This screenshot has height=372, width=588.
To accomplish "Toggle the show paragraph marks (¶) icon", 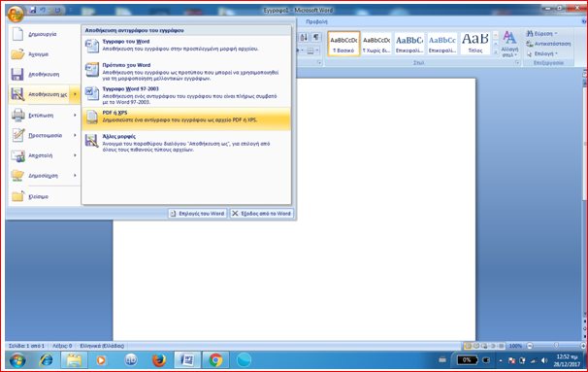I will click(316, 37).
